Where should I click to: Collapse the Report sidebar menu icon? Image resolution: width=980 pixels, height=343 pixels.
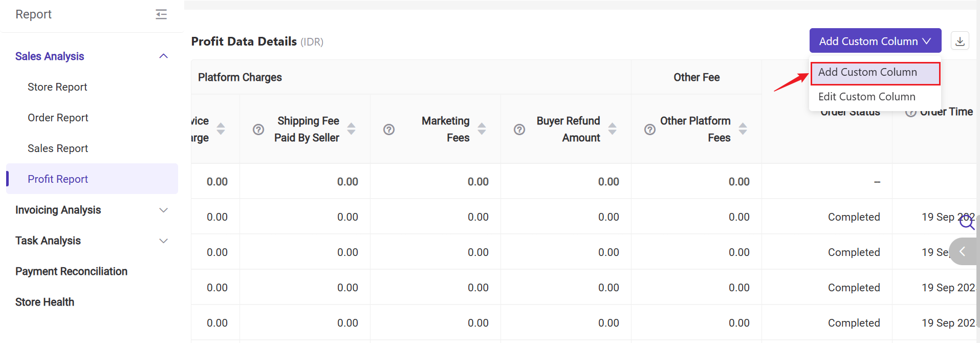tap(161, 14)
